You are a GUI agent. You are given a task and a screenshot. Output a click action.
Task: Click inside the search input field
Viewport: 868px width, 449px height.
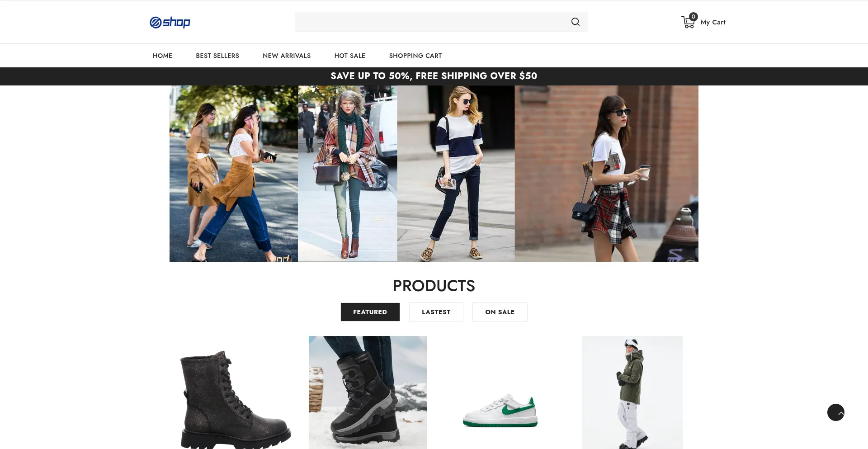429,22
